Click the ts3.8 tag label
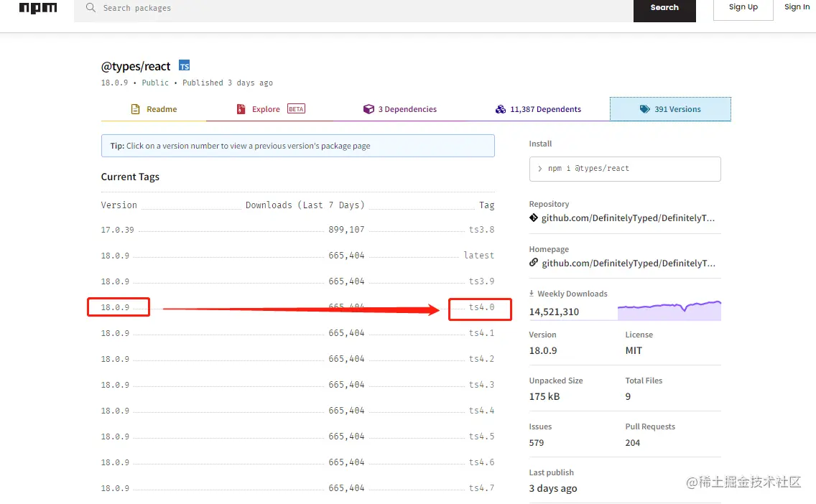The image size is (816, 504). [x=481, y=229]
